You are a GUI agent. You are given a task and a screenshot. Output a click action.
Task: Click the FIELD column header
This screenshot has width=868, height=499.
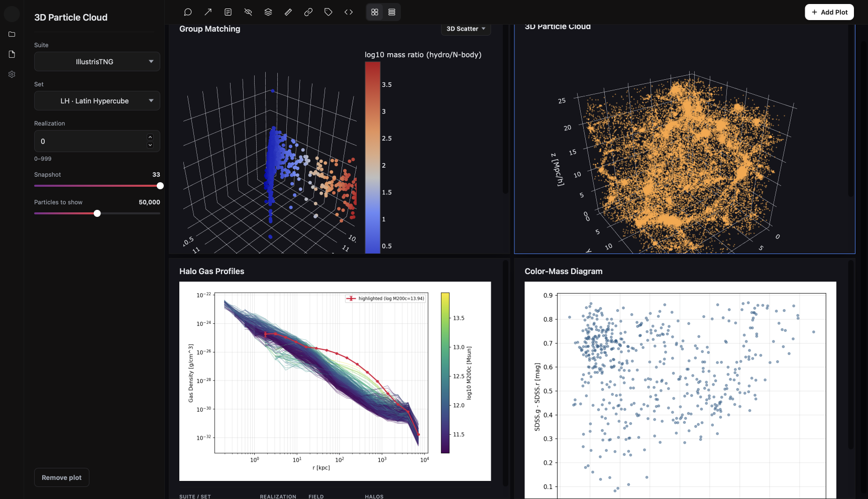[316, 496]
